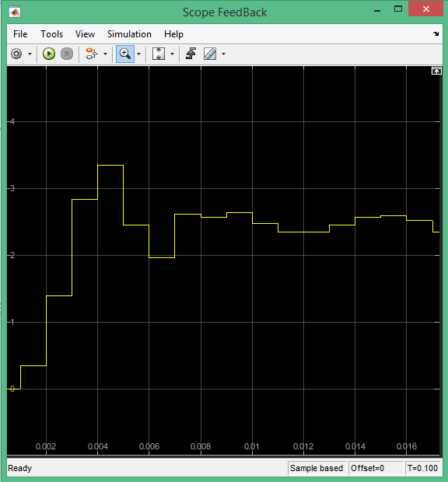This screenshot has width=448, height=482.
Task: Click the MATLAB logo in the title bar
Action: pos(15,12)
